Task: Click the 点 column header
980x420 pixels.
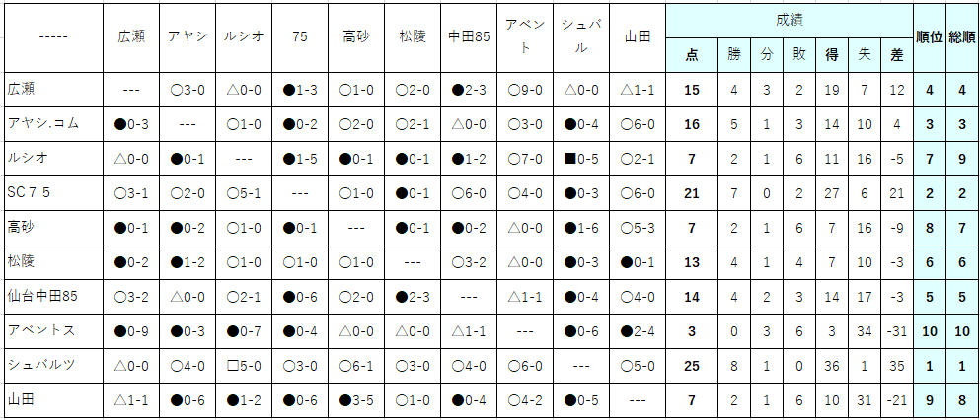Action: pos(691,55)
